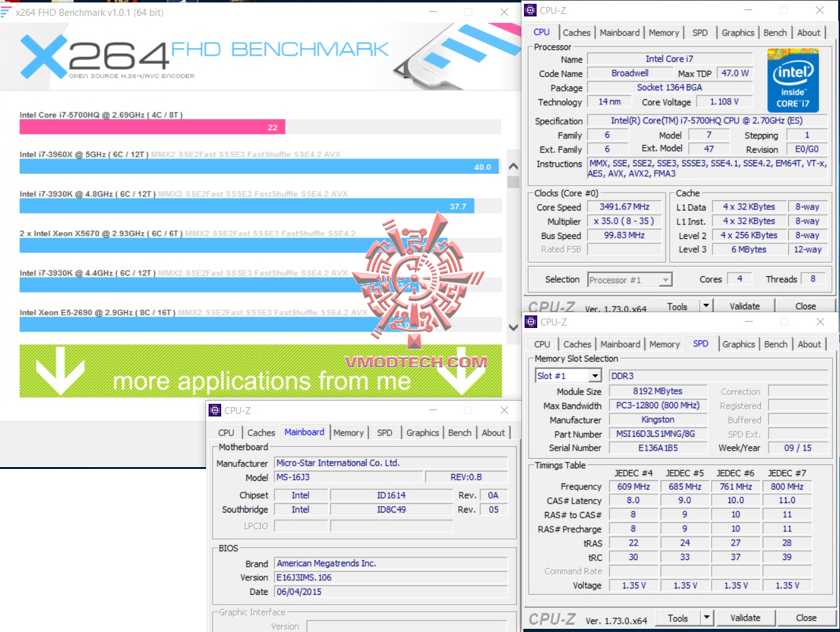Screen dimensions: 840x632
Task: Click the down arrow of the benchmark results scrollbar
Action: (513, 327)
